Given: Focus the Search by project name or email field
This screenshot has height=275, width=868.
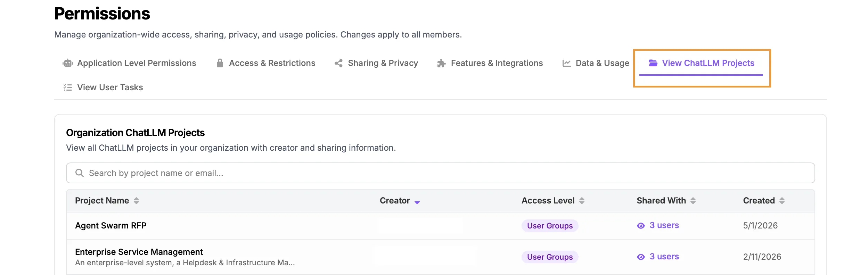Looking at the screenshot, I should 440,173.
